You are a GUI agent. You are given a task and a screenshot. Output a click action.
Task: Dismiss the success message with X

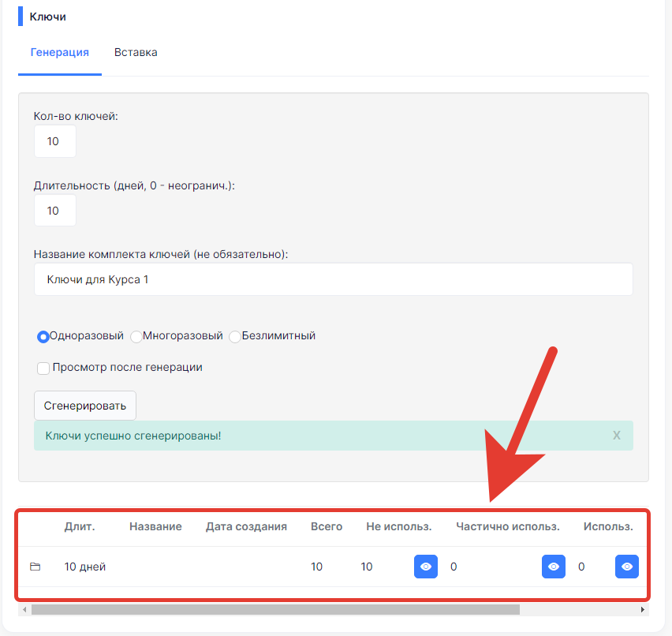point(616,436)
